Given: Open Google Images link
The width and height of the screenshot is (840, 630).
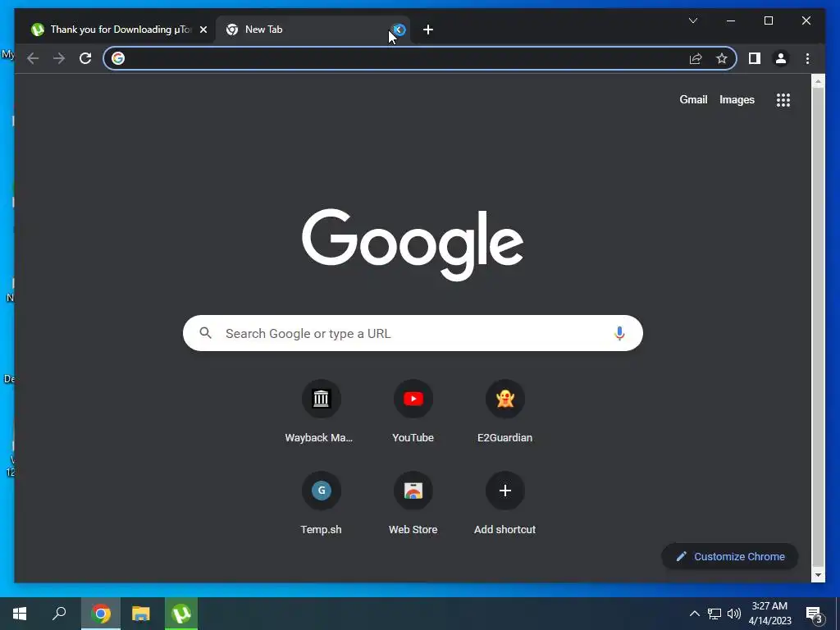Looking at the screenshot, I should click(737, 99).
